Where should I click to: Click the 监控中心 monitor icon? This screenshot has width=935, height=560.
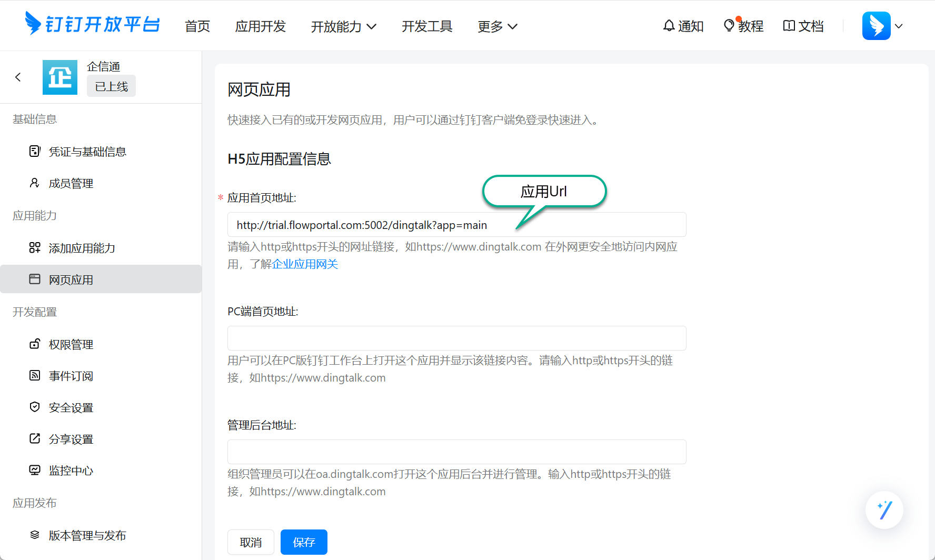point(35,471)
